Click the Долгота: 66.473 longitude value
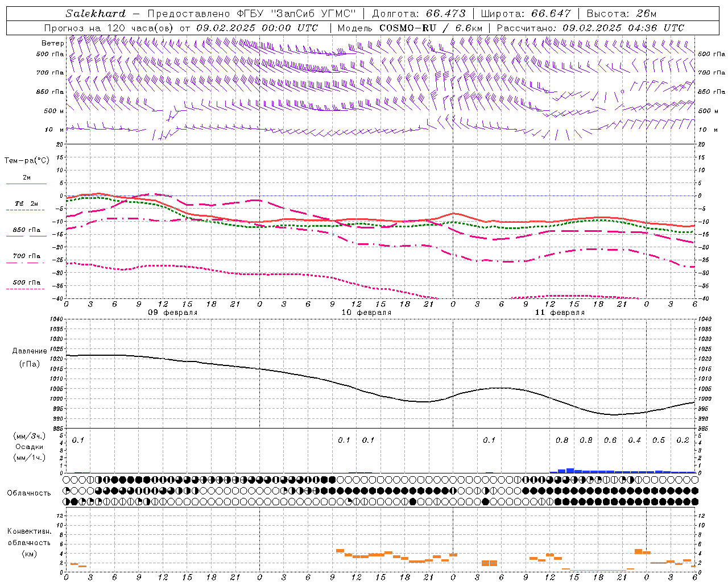The image size is (728, 582). (419, 14)
